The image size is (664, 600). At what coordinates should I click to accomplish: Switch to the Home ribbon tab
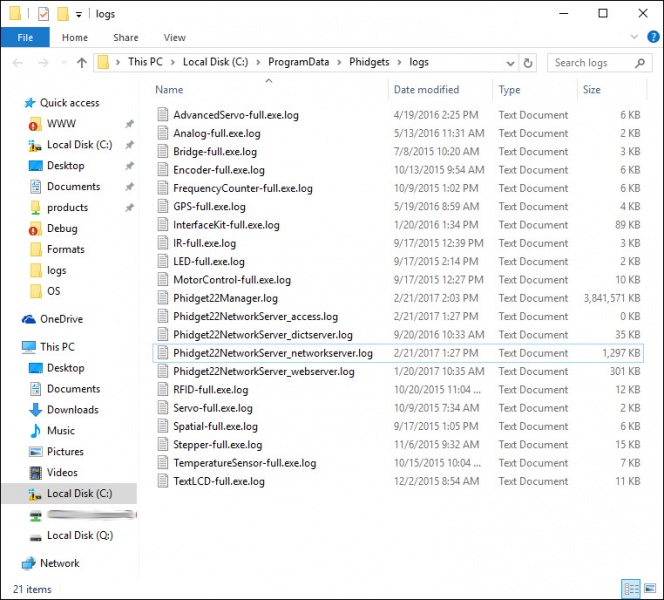[75, 38]
